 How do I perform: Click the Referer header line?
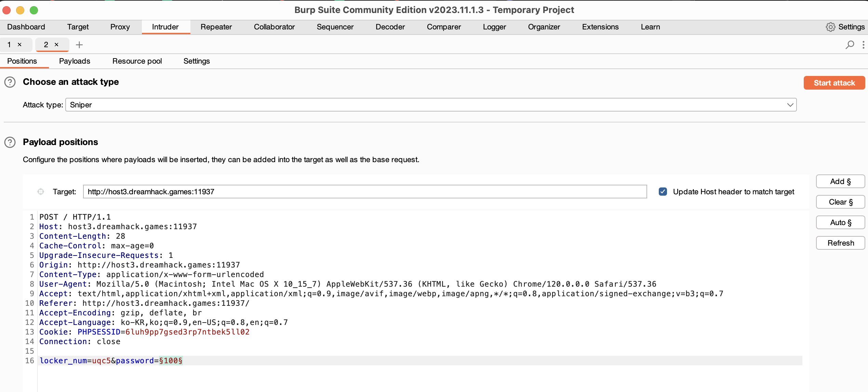144,303
